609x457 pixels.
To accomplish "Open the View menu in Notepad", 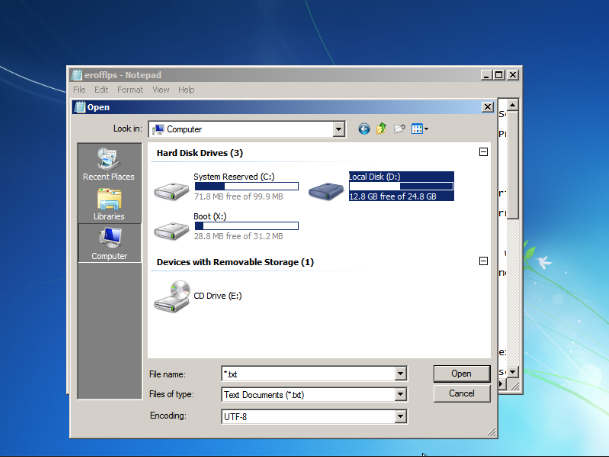I will [161, 90].
